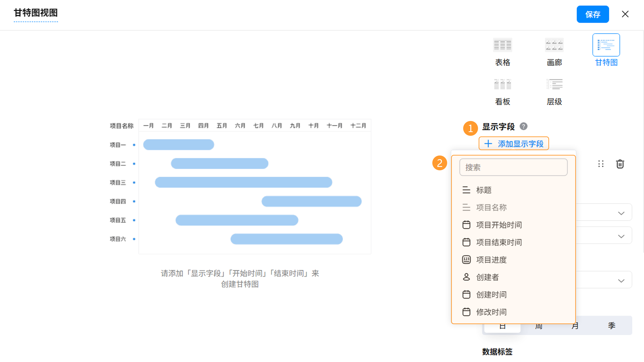Click 添加显示字段 button
Image resolution: width=644 pixels, height=362 pixels.
point(514,144)
